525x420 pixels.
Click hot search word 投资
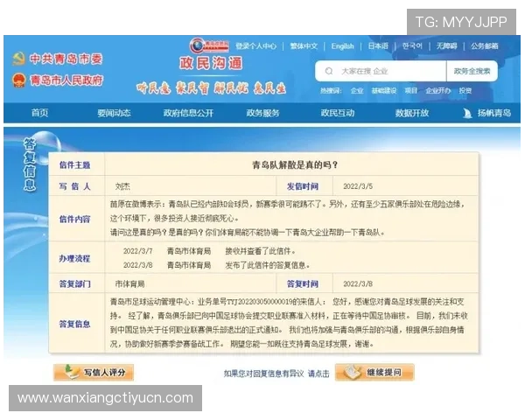(465, 91)
